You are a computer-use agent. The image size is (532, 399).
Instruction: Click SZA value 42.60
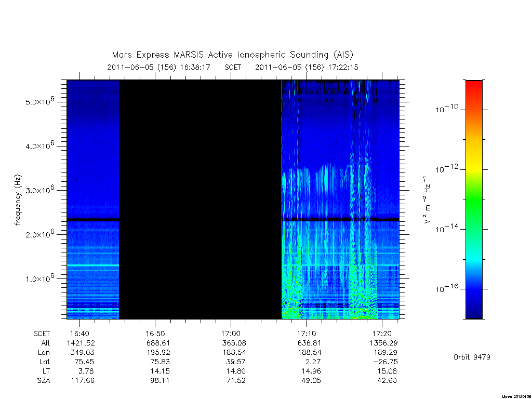pos(387,381)
